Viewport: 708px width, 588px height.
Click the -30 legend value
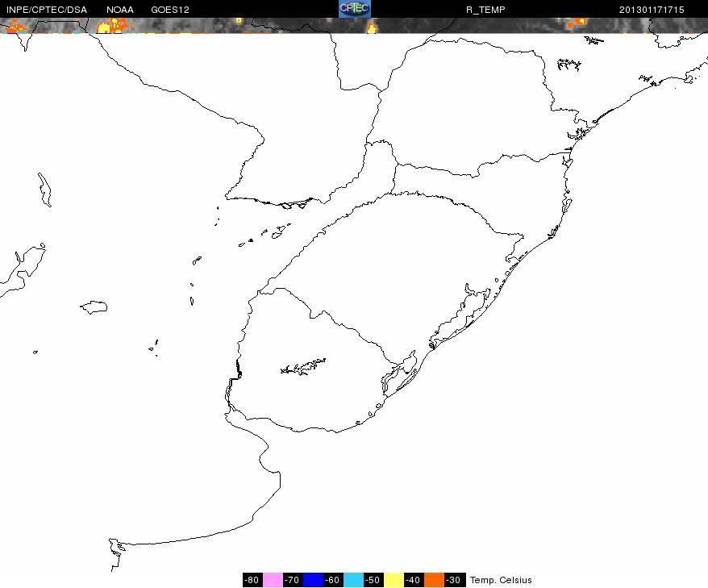click(x=454, y=580)
